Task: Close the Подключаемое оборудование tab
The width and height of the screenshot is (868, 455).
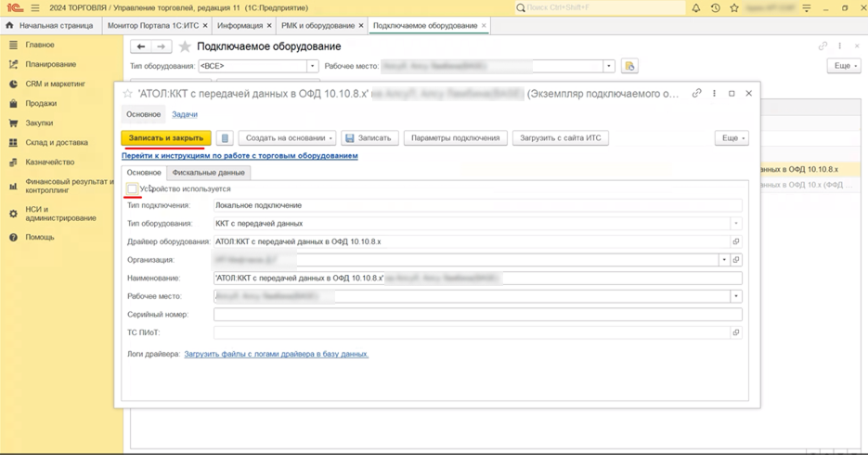Action: pyautogui.click(x=484, y=25)
